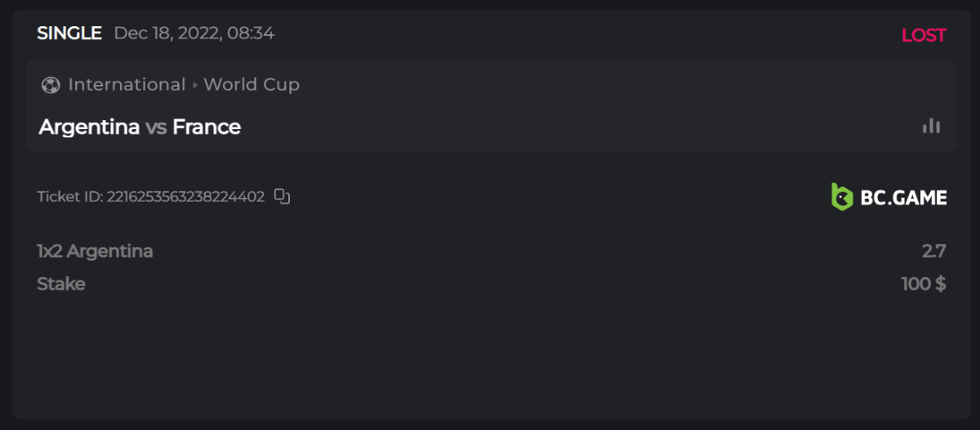This screenshot has height=430, width=980.
Task: Click the SINGLE bet type label
Action: [69, 34]
